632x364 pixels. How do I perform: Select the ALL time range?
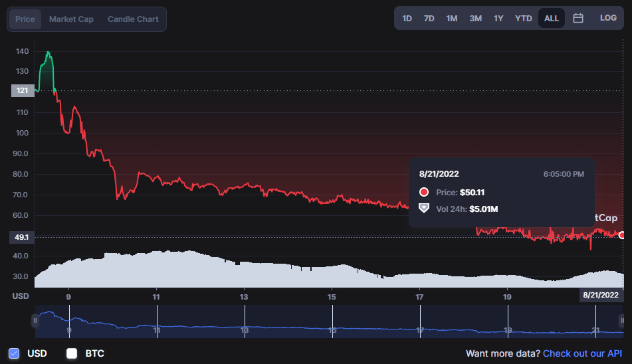[x=552, y=19]
